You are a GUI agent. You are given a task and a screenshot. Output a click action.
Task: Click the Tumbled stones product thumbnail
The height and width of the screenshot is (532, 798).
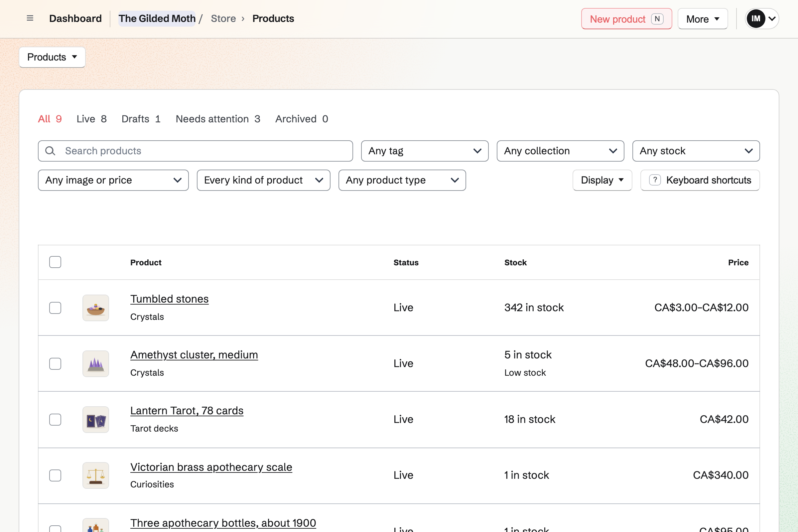coord(96,308)
